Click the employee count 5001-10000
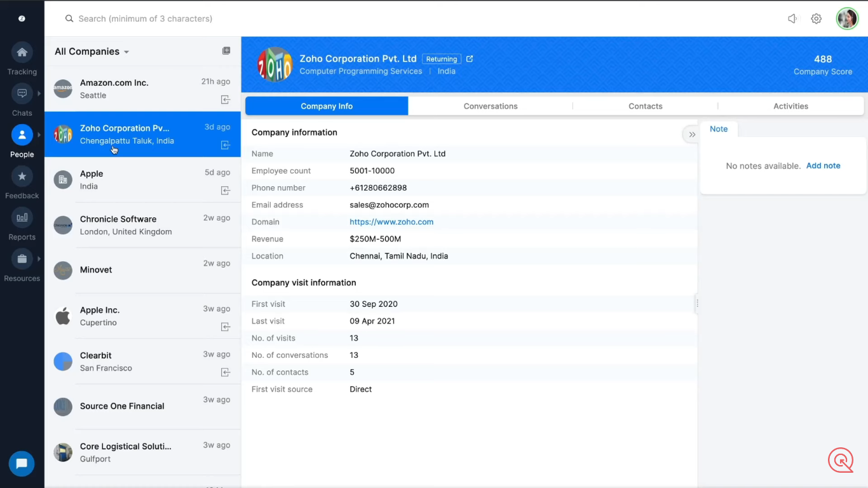The width and height of the screenshot is (868, 488). coord(372,171)
